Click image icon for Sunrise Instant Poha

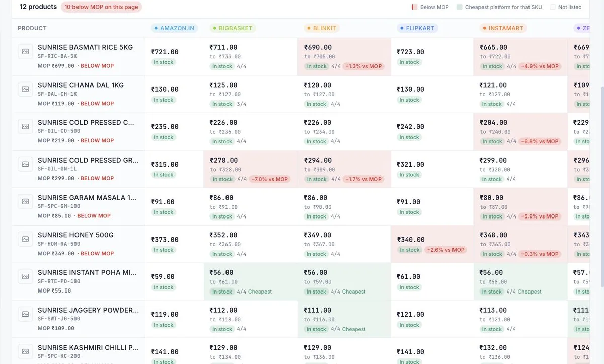click(25, 277)
